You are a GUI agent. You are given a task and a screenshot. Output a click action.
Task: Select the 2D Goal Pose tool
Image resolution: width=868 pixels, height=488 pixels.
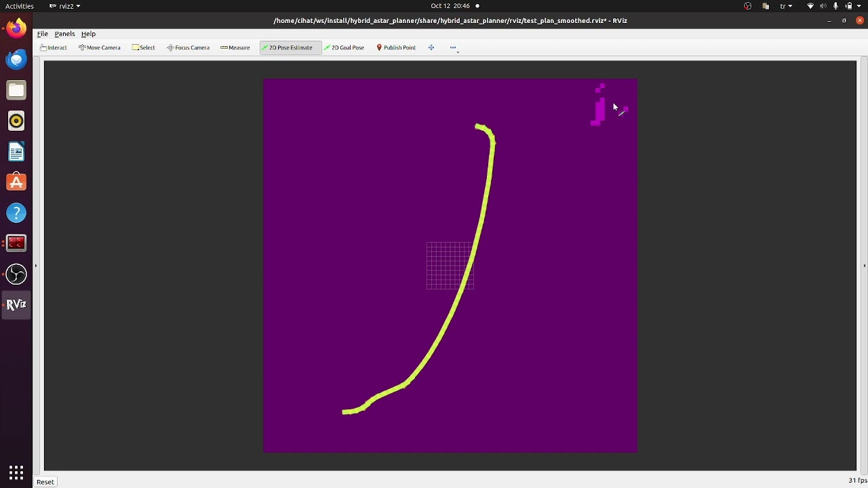[344, 47]
